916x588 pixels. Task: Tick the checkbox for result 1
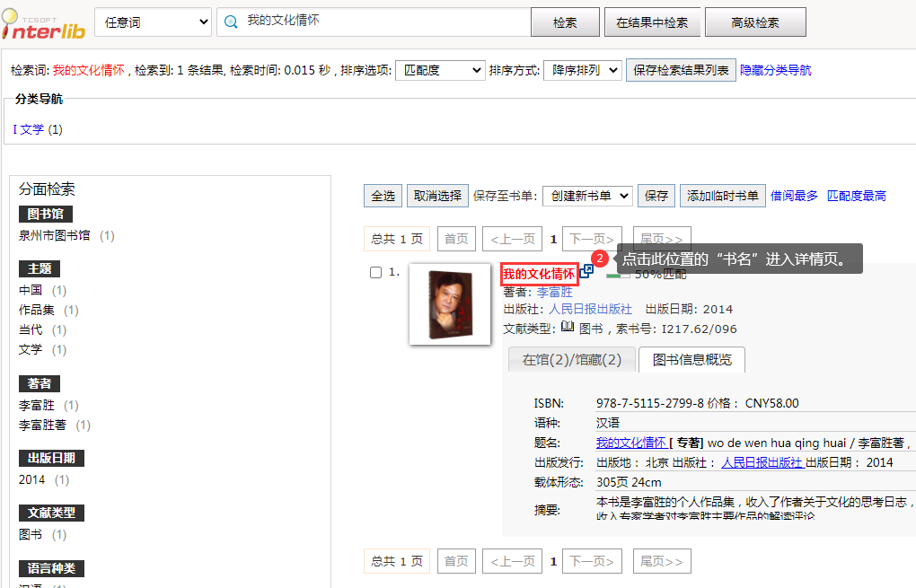point(376,273)
